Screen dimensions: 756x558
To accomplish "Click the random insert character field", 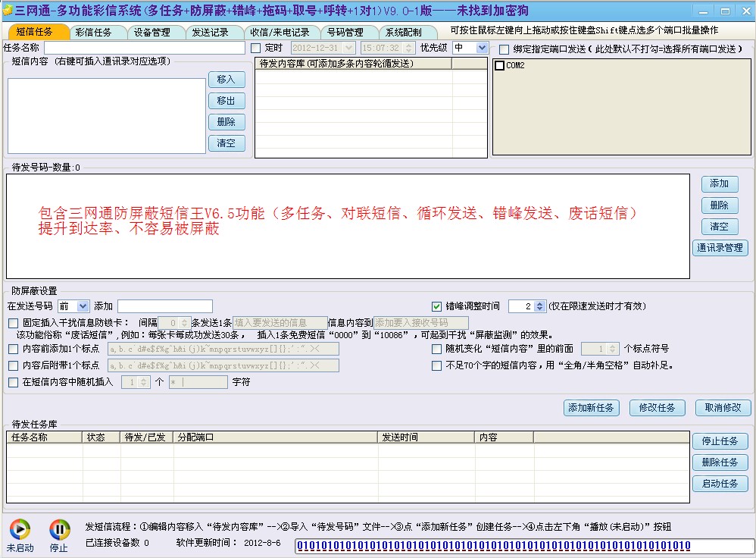I will 198,382.
